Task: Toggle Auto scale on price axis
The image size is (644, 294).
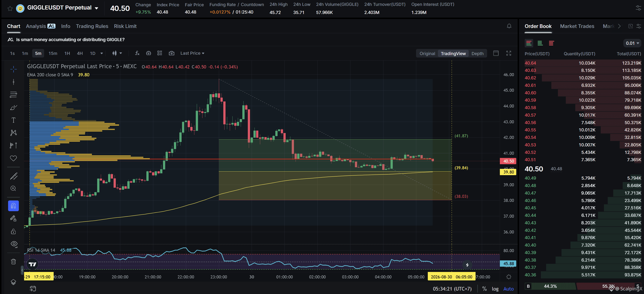Action: click(x=508, y=289)
